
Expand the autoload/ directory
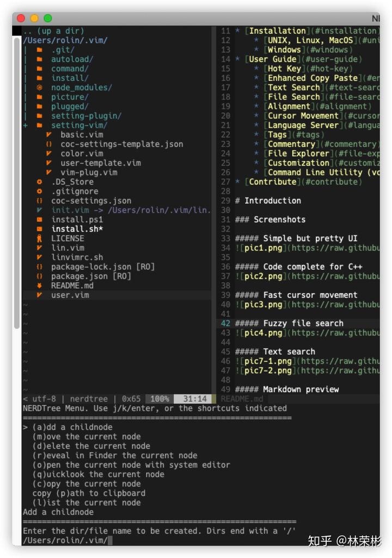(x=72, y=59)
